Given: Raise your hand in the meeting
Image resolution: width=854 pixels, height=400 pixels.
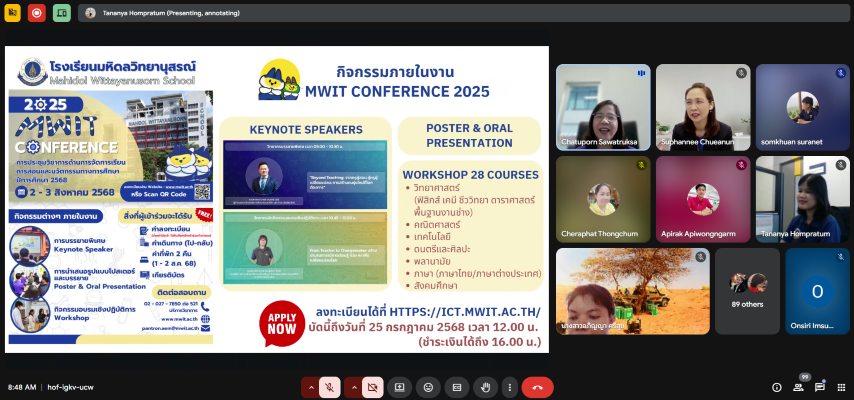Looking at the screenshot, I should coord(485,387).
